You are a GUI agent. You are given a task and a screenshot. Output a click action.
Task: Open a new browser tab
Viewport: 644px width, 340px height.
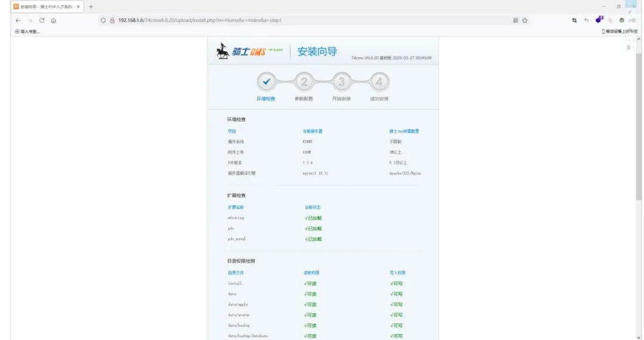[x=91, y=7]
